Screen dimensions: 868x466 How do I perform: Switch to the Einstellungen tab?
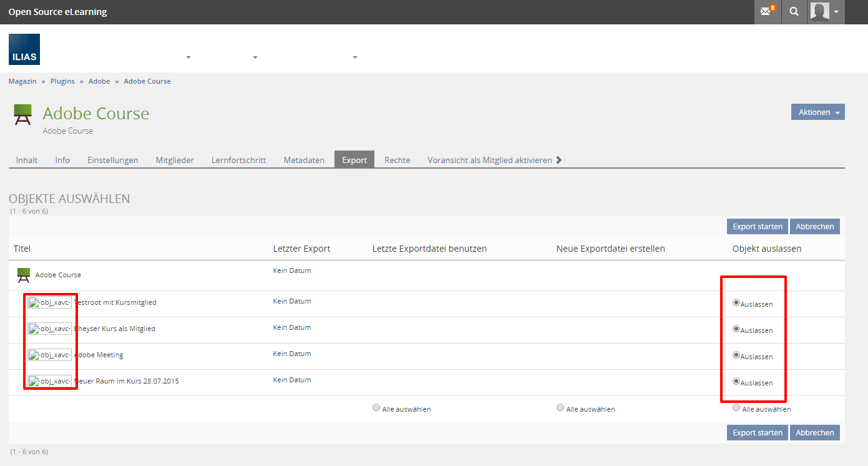[112, 160]
